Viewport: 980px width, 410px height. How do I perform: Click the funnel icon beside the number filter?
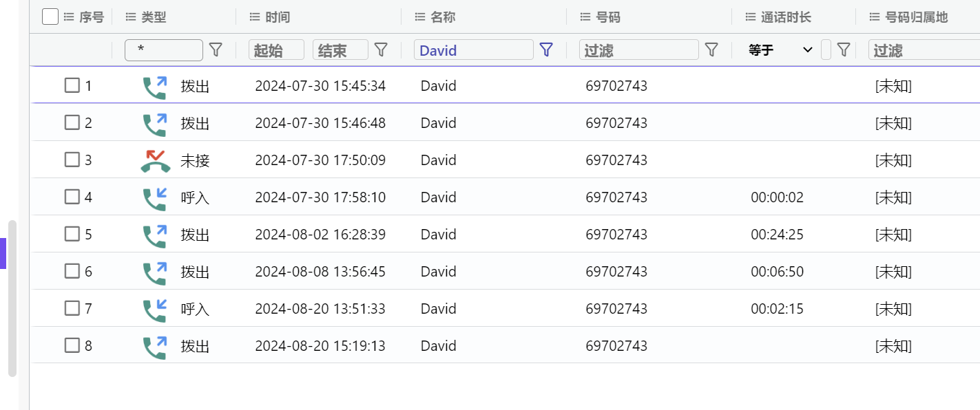click(x=711, y=50)
